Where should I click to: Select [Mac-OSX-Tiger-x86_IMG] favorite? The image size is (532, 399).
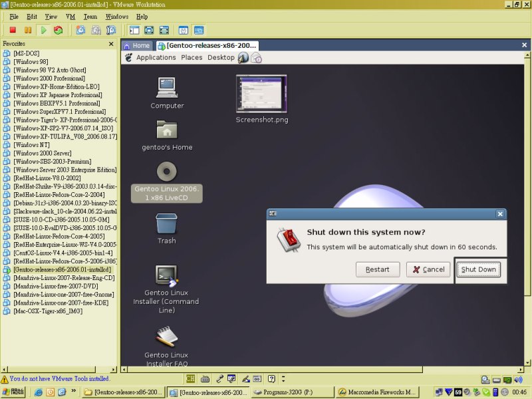(x=48, y=311)
